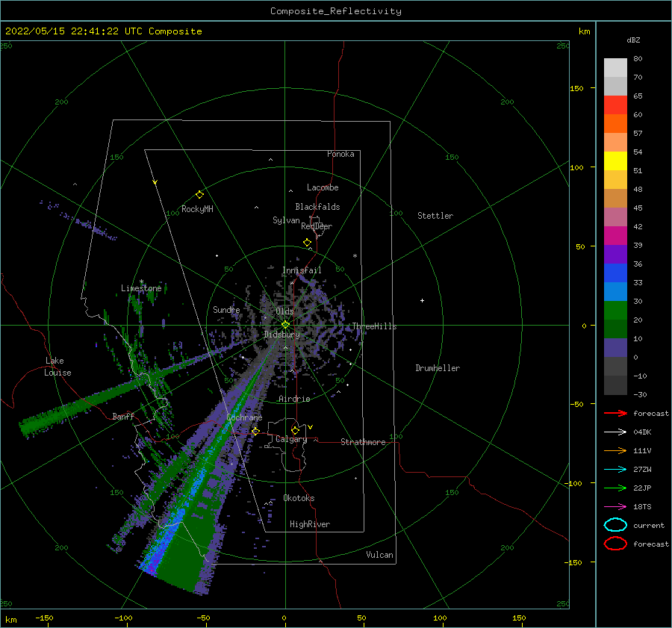Click the Composite_Reflectivity title

336,11
